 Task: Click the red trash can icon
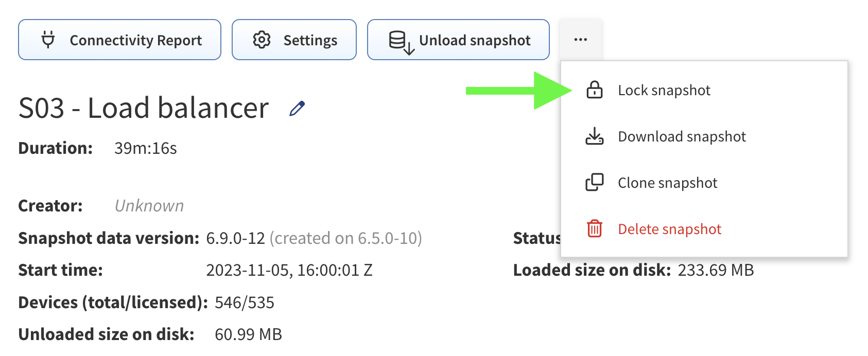595,228
